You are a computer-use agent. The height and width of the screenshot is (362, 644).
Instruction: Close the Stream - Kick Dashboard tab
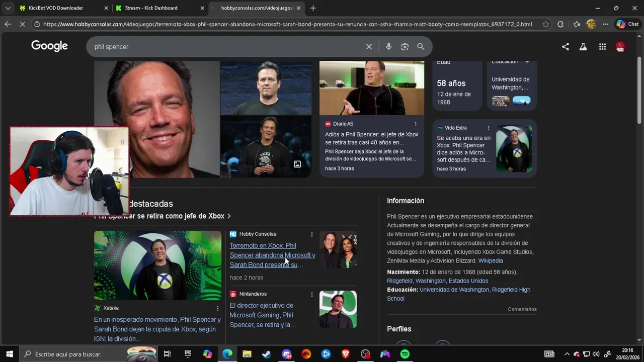point(202,8)
